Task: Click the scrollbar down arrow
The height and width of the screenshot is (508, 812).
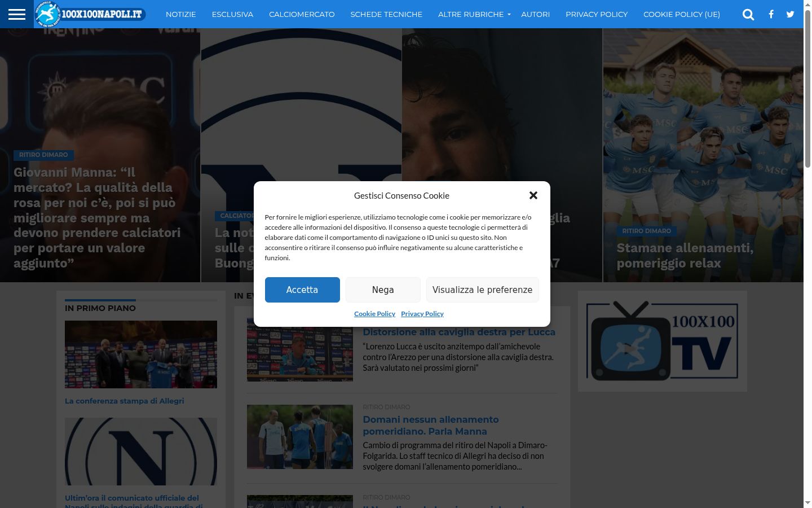Action: click(807, 502)
